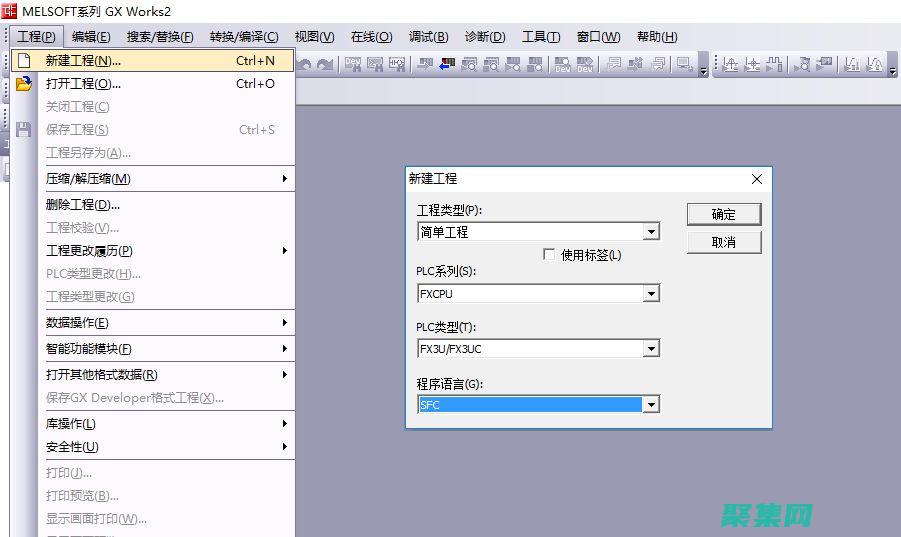Open the 帮助(H) menu
The image size is (901, 537).
[x=657, y=37]
